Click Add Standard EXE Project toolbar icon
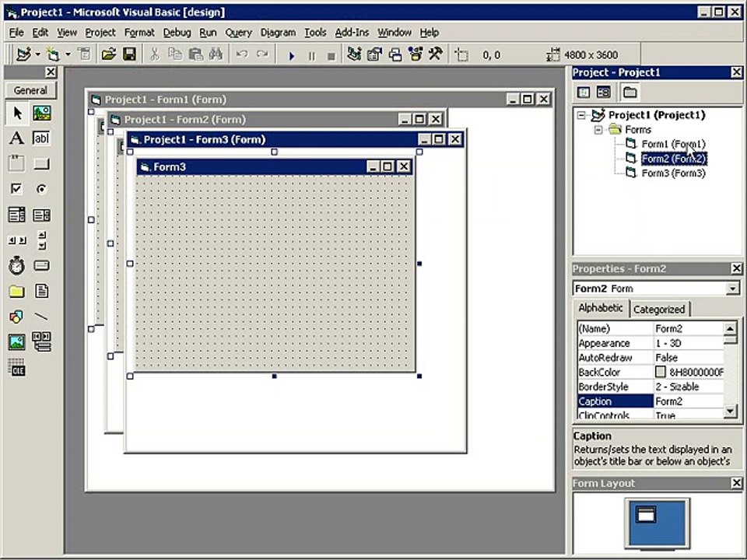 [x=23, y=54]
